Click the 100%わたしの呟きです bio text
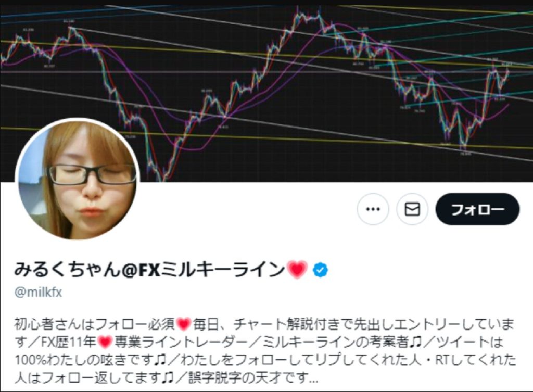The width and height of the screenshot is (533, 392). [84, 360]
